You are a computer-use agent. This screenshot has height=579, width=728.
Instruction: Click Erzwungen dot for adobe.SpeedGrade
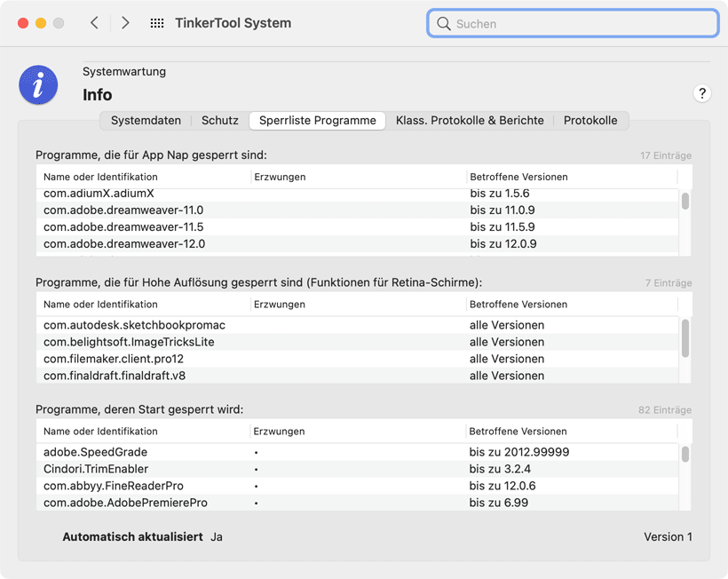[257, 452]
